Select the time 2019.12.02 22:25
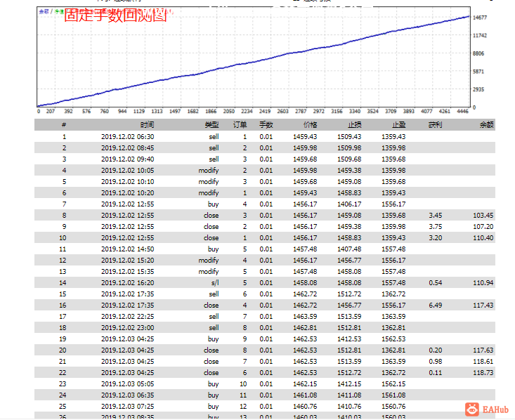 pyautogui.click(x=127, y=317)
